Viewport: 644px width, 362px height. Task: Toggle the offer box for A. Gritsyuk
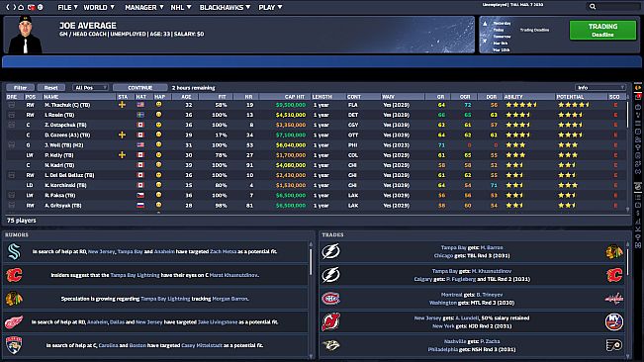(x=12, y=205)
